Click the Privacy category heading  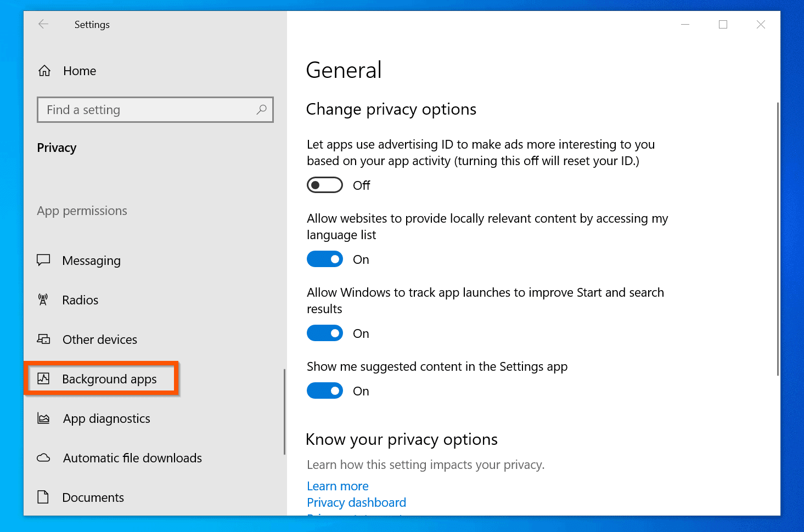click(x=57, y=148)
